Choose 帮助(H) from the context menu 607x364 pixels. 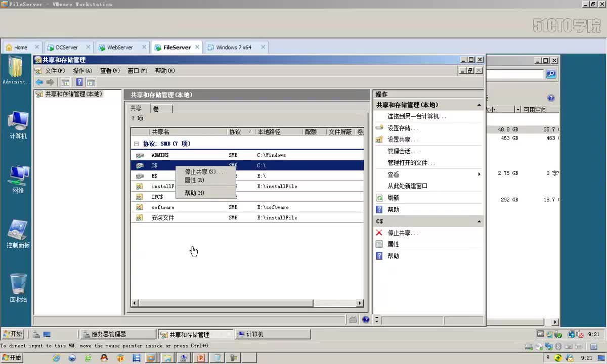click(x=205, y=193)
